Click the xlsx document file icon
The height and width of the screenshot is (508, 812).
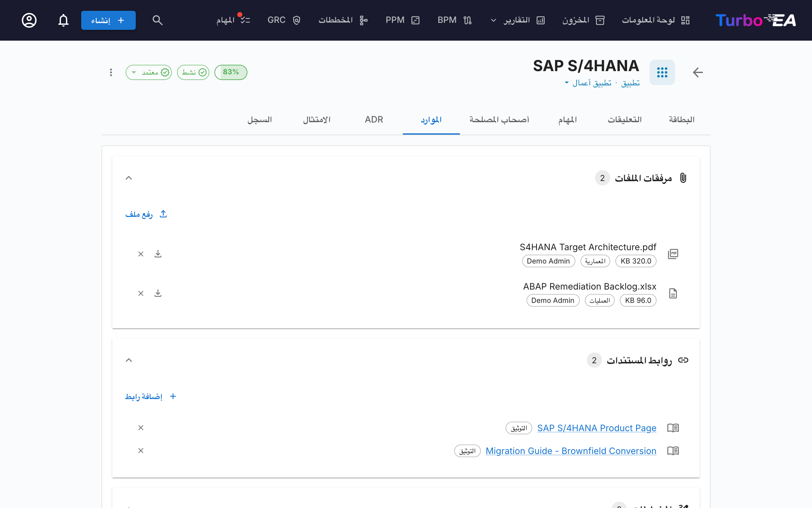point(673,293)
